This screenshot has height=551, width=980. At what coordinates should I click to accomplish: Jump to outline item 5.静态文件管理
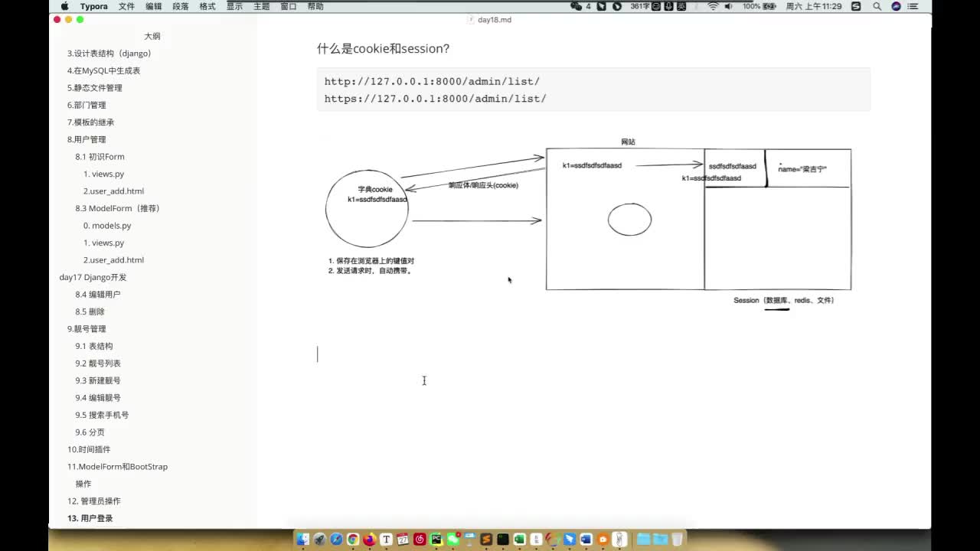click(94, 88)
